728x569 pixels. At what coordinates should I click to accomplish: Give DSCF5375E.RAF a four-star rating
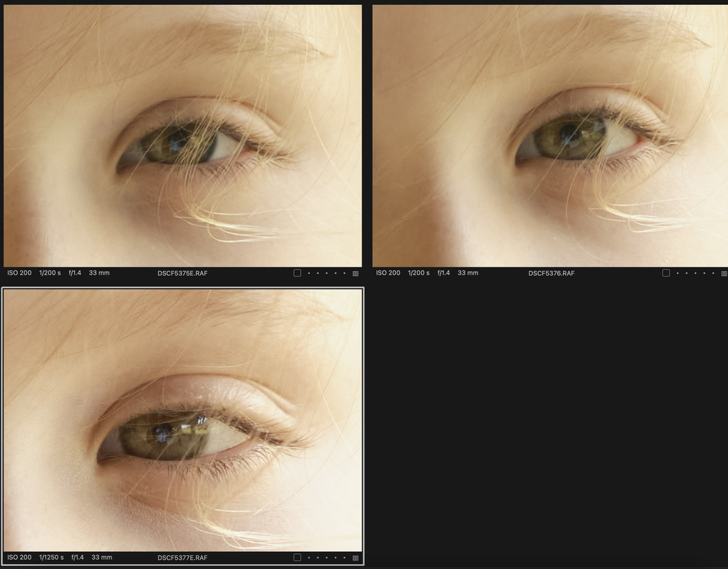click(x=335, y=273)
